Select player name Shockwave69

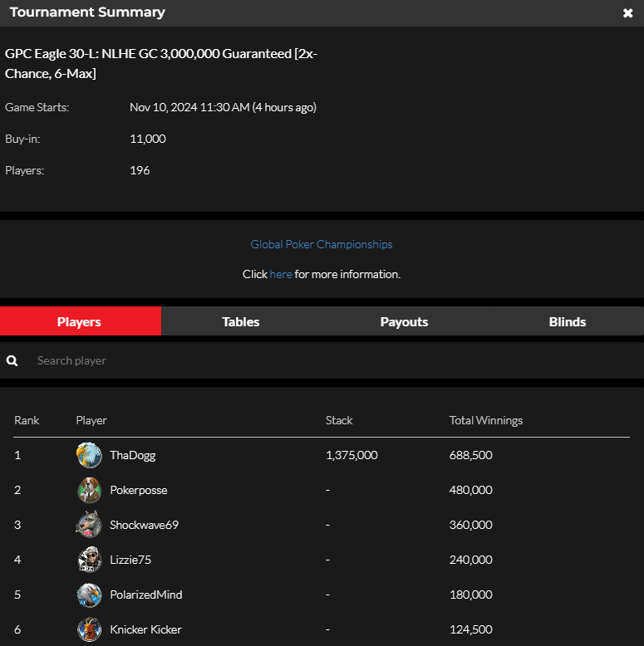click(145, 525)
